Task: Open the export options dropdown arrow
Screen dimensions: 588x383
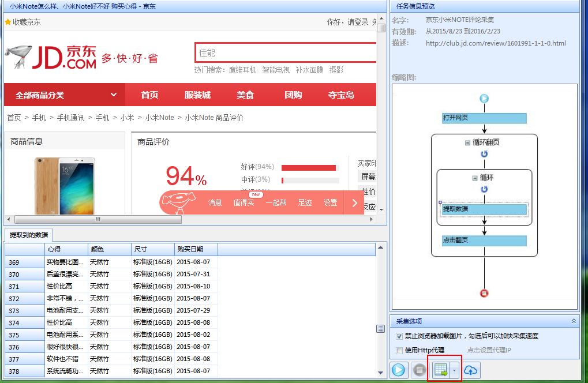Action: coord(455,370)
